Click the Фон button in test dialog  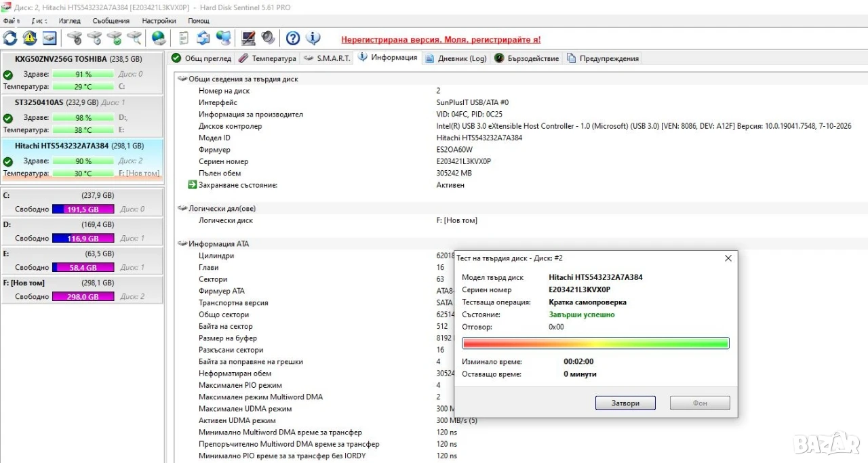[700, 403]
